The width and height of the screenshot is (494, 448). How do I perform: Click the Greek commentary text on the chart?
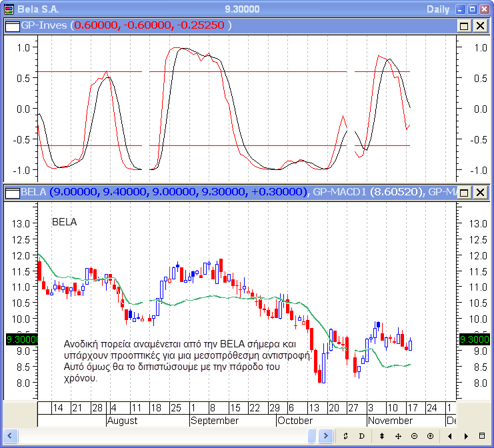(187, 361)
